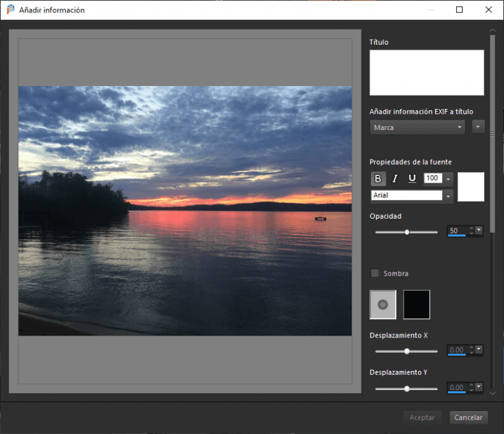Click the Opacidad slider handle
The height and width of the screenshot is (434, 504).
click(407, 232)
